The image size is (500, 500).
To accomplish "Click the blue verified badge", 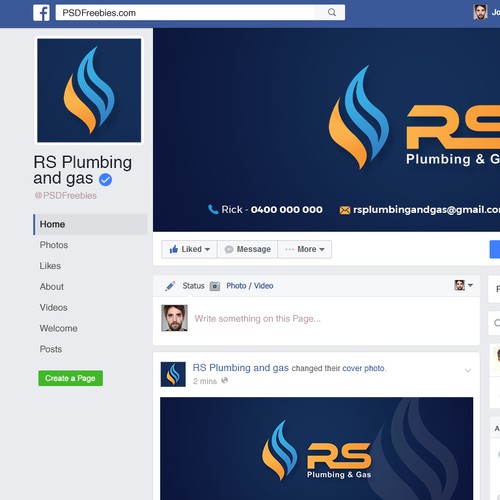I will click(105, 180).
